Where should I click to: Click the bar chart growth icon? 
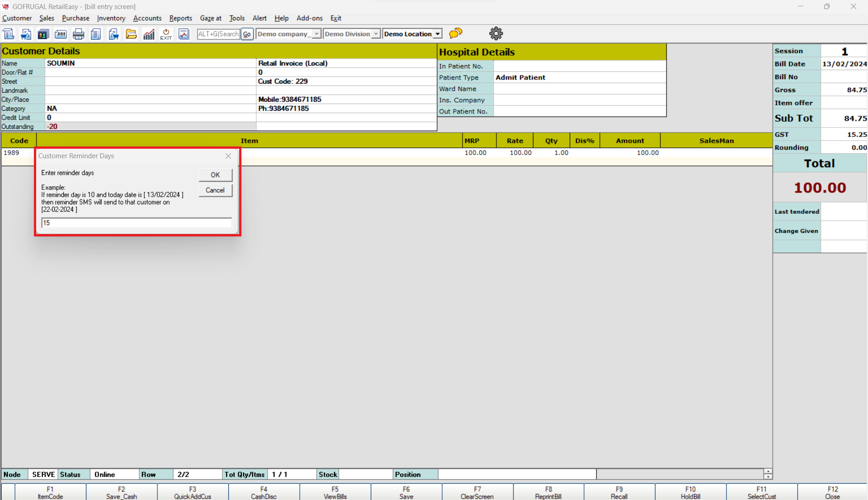(x=149, y=34)
